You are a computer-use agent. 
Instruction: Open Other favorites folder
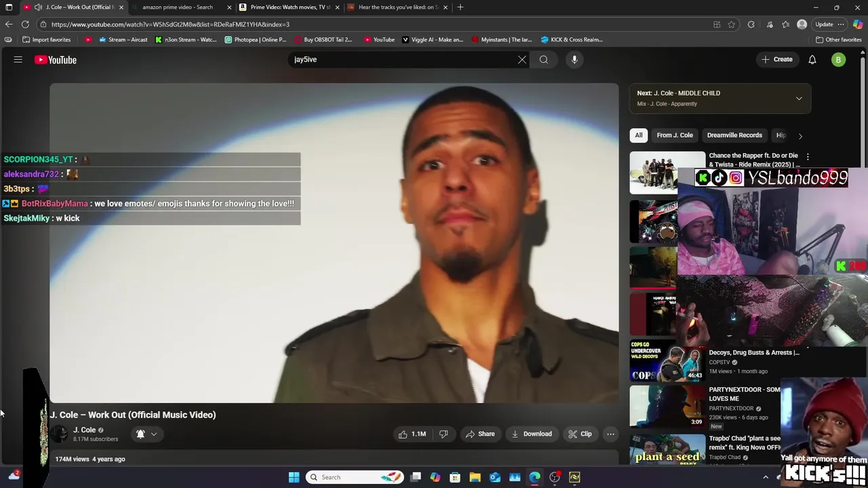[x=838, y=39]
